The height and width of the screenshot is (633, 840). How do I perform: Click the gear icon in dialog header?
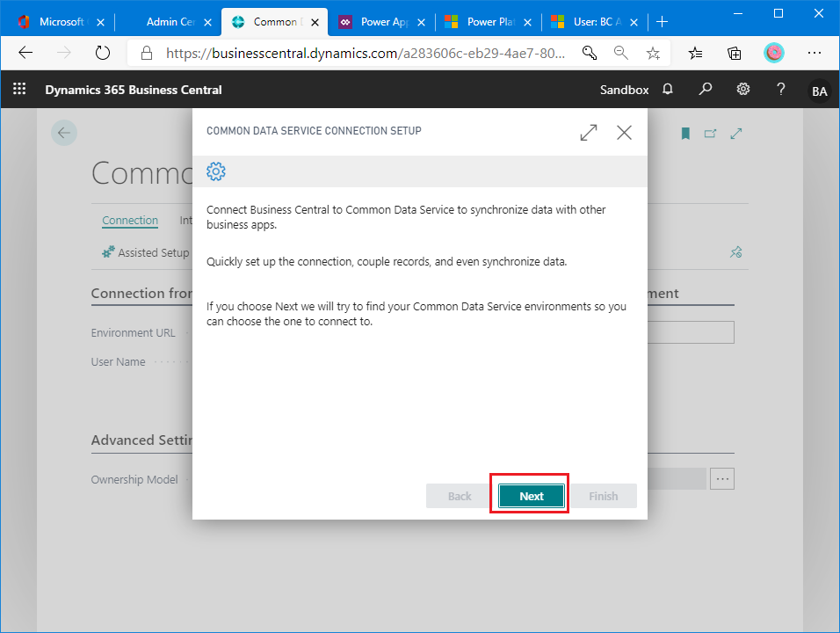[x=216, y=171]
